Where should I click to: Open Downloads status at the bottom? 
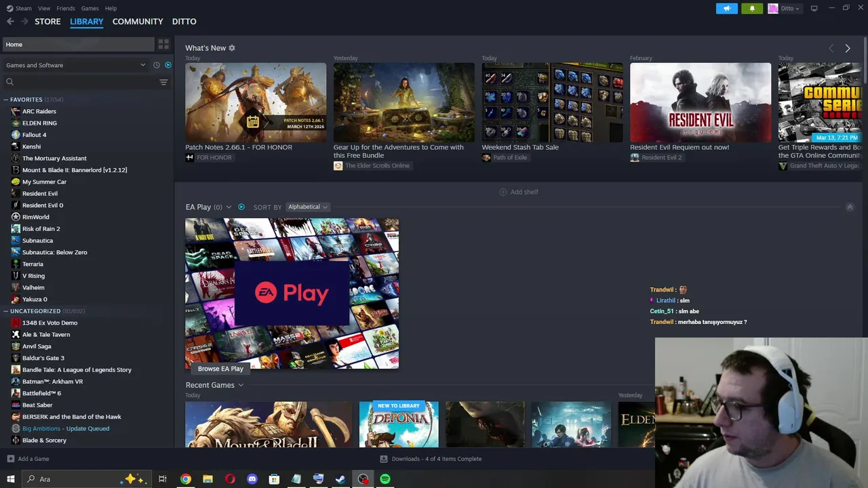tap(431, 459)
